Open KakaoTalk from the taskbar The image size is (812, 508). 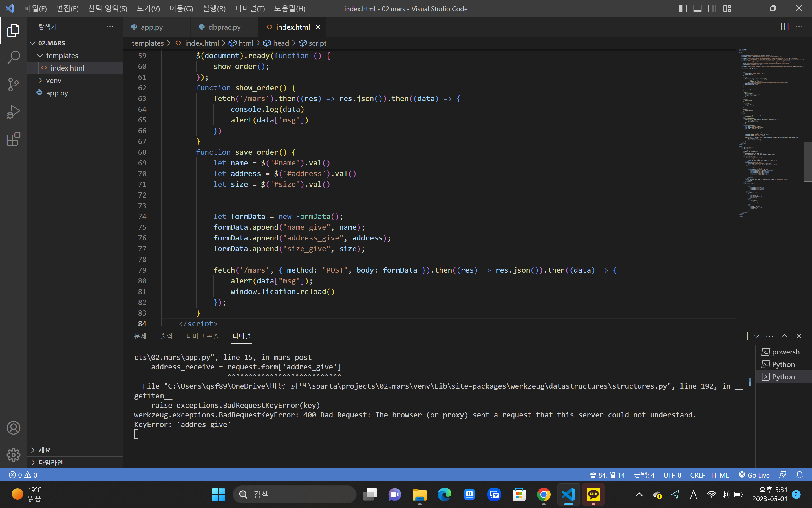point(593,494)
